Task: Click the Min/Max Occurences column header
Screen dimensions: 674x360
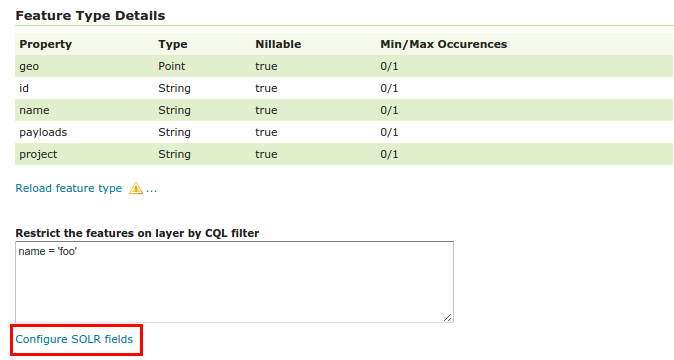Action: point(444,44)
